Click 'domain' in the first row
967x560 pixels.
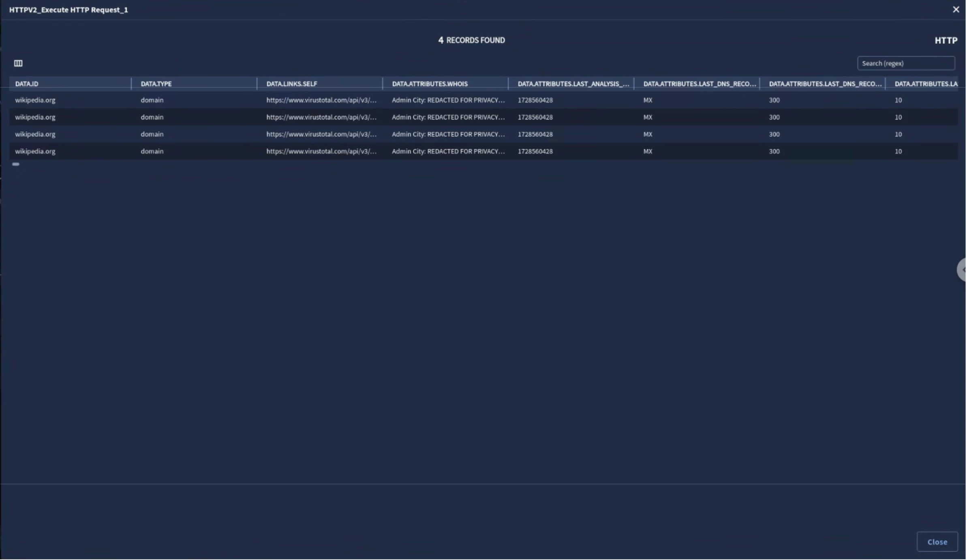[x=152, y=100]
